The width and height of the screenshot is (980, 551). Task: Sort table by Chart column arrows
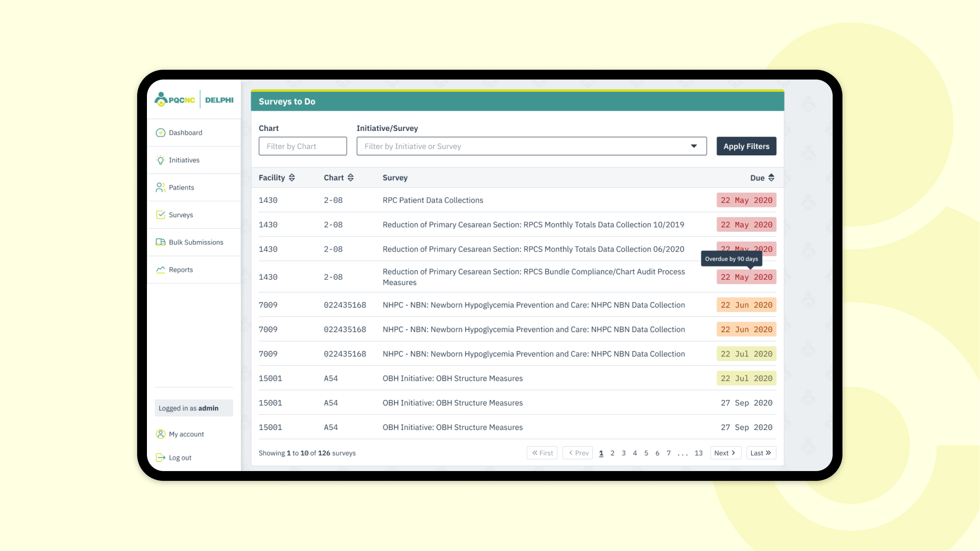[x=351, y=177]
